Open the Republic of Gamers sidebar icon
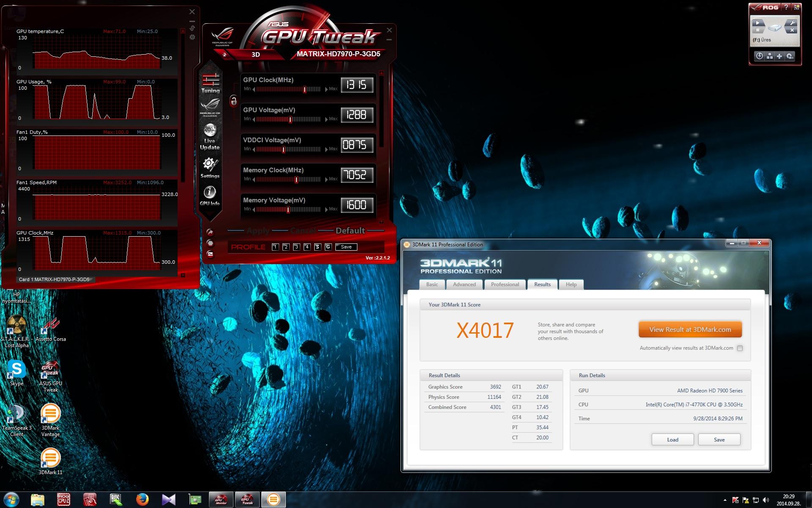Screen dimensions: 812x508 pos(210,108)
